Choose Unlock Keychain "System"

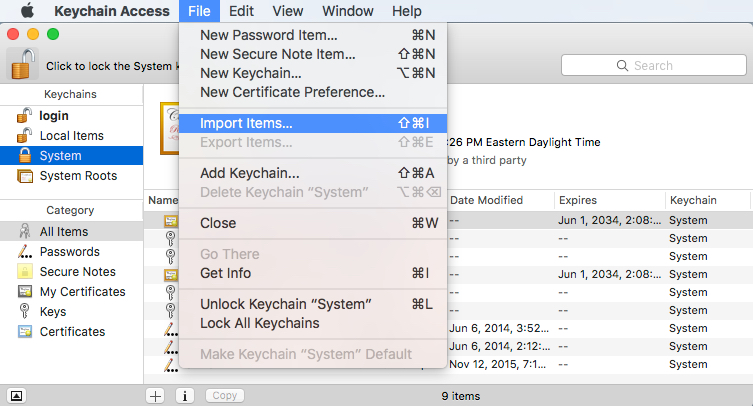[x=313, y=304]
